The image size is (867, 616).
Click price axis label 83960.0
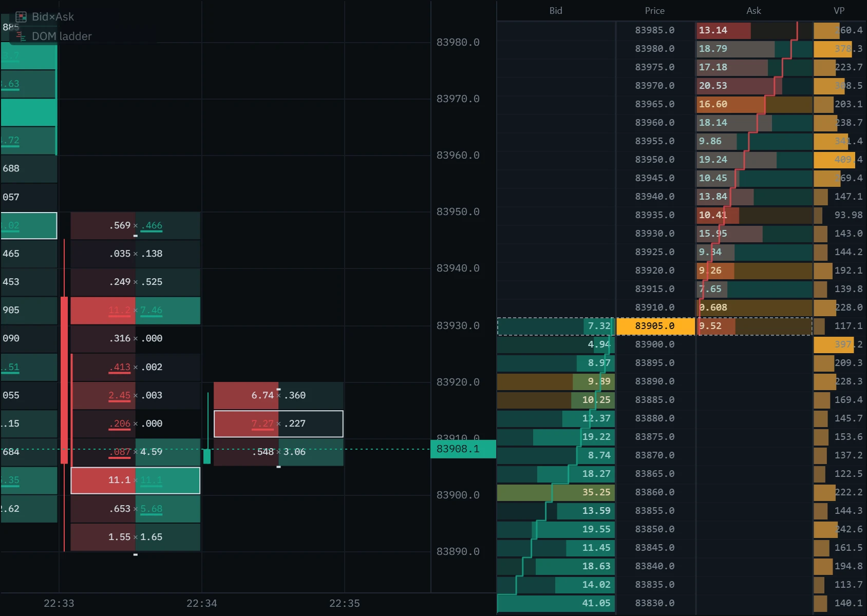pos(458,155)
